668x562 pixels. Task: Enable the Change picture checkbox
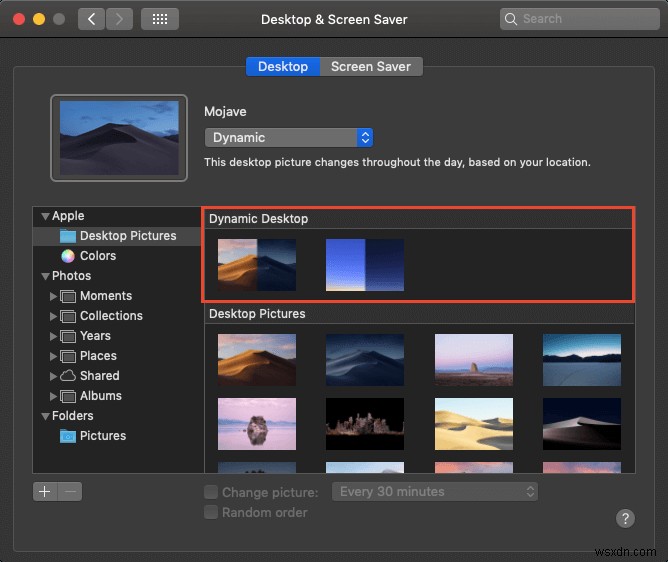(211, 492)
